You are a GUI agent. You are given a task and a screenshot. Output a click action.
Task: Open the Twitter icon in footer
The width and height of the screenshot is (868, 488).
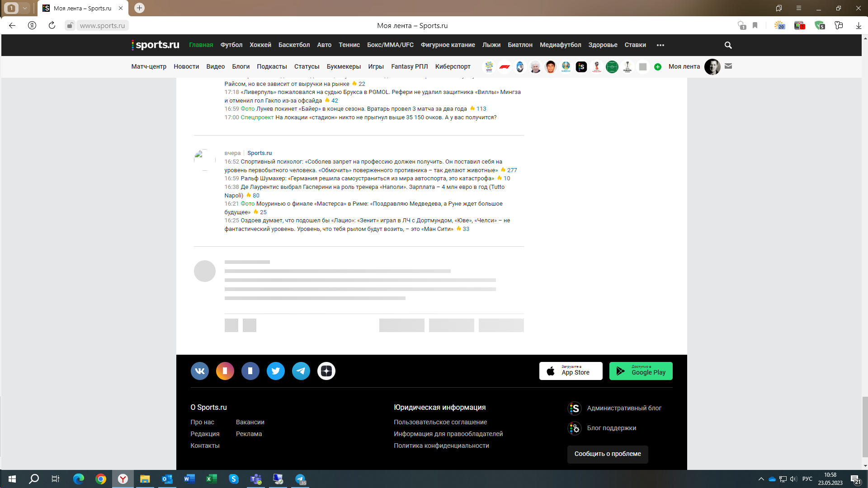click(x=276, y=371)
